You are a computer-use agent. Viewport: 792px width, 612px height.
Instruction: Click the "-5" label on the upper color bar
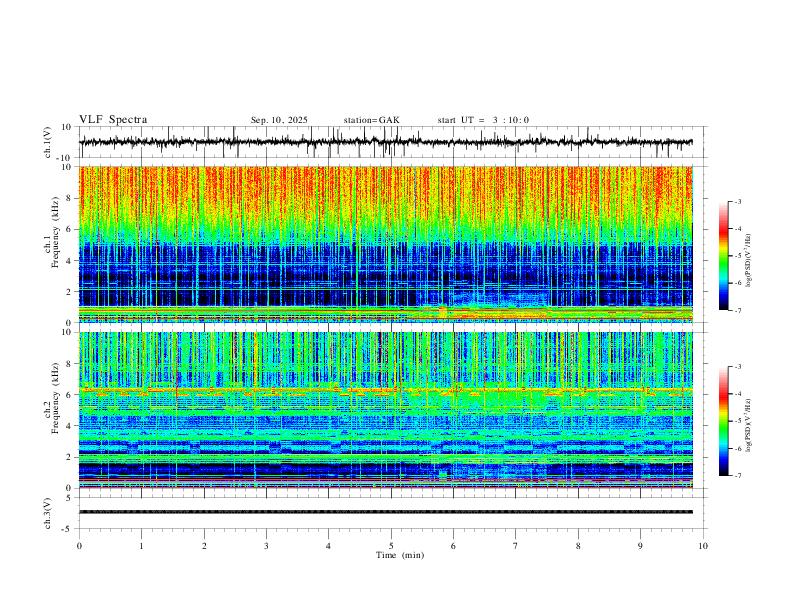click(x=738, y=256)
